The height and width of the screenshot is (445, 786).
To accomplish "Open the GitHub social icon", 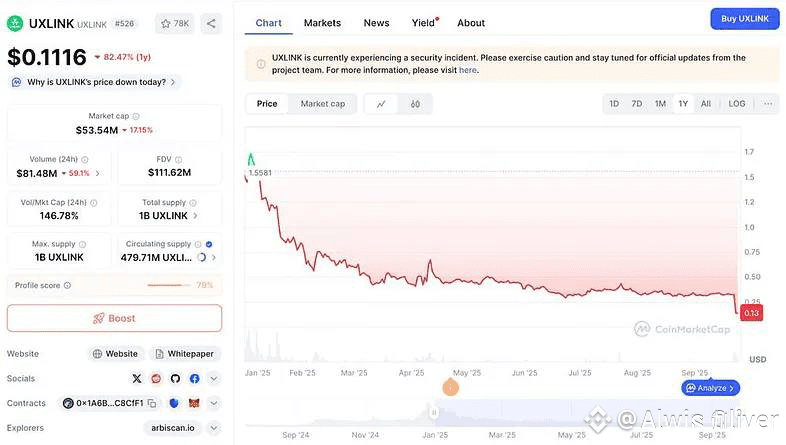I will pyautogui.click(x=175, y=378).
